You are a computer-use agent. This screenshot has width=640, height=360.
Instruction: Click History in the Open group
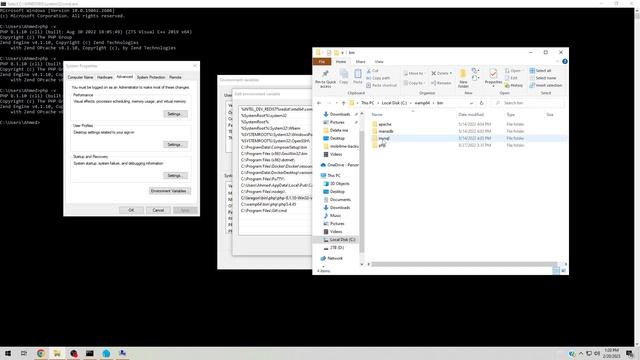[x=514, y=85]
